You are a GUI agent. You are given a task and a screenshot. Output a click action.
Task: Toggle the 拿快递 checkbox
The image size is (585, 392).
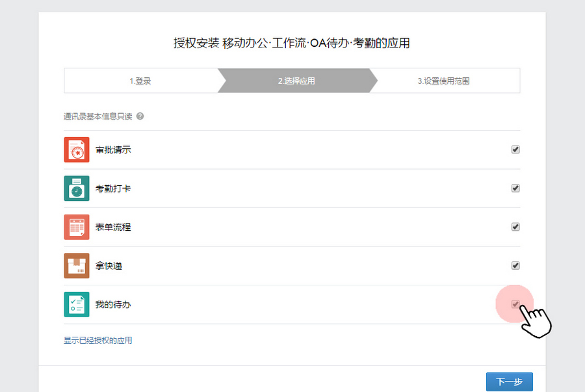(515, 265)
